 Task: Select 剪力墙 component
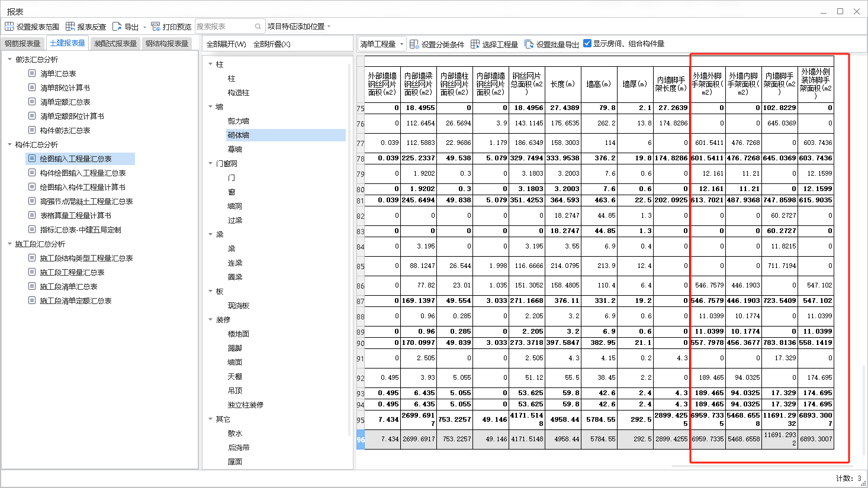(x=239, y=121)
